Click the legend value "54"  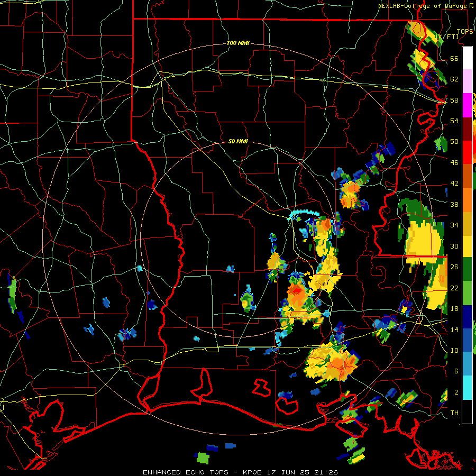pos(454,121)
